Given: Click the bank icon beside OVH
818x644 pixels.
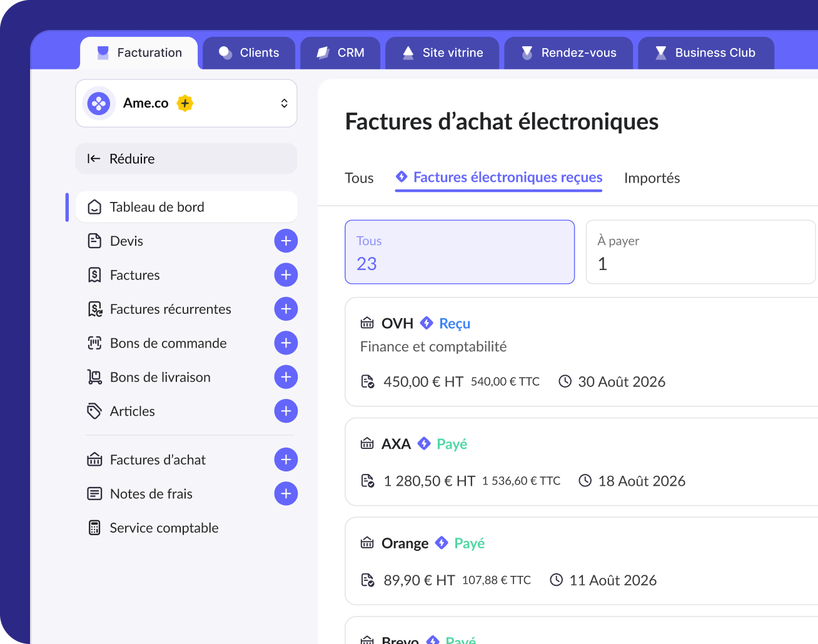Looking at the screenshot, I should 367,323.
